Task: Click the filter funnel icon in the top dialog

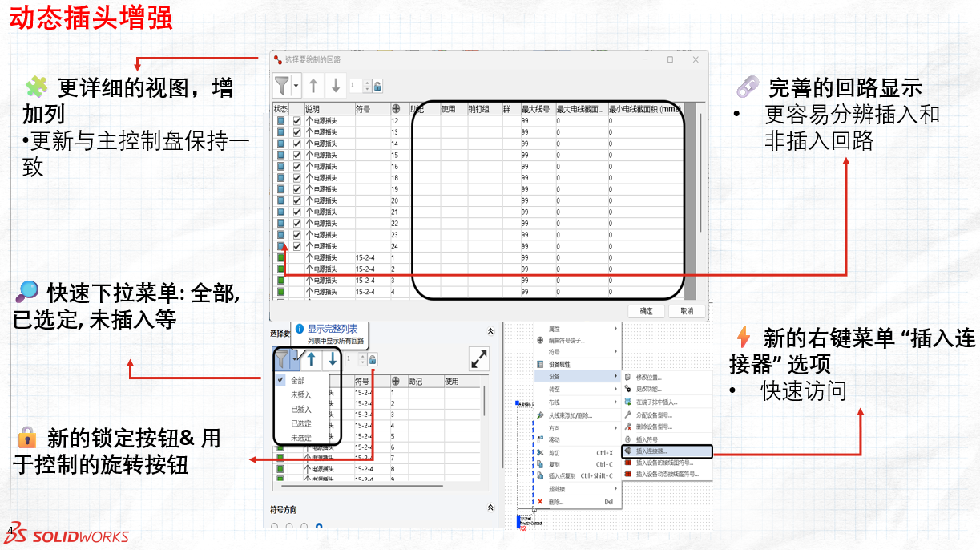Action: [x=282, y=85]
